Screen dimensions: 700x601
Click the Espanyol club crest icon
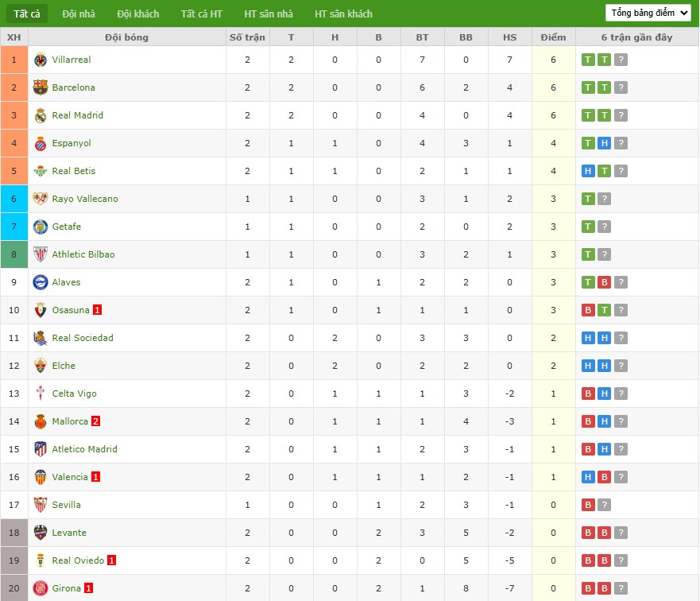tap(41, 143)
